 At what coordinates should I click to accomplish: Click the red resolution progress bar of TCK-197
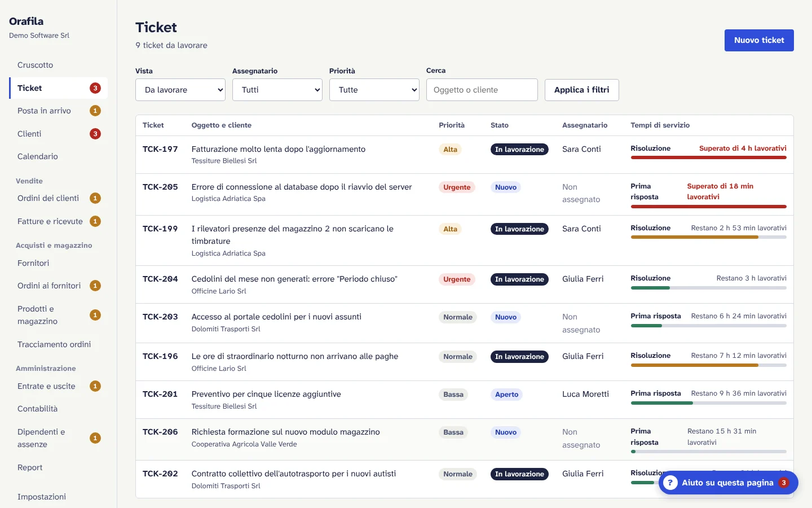click(x=708, y=157)
